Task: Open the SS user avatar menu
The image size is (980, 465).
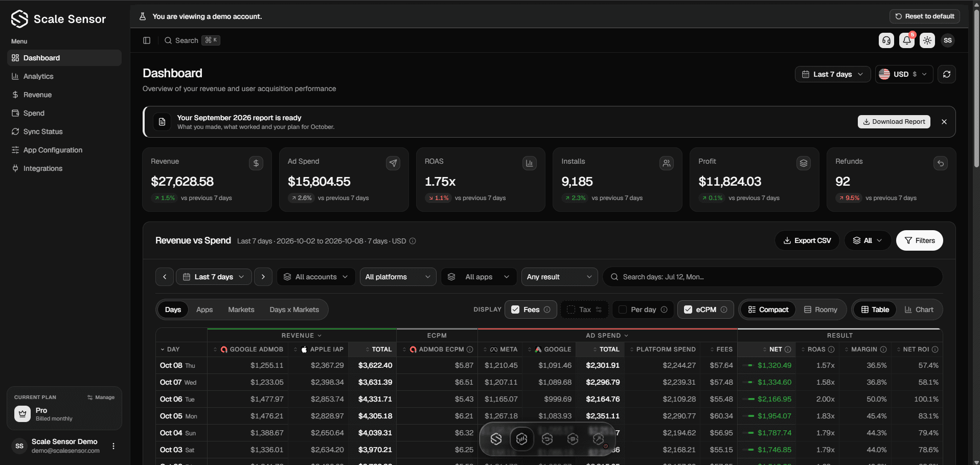Action: (x=948, y=40)
